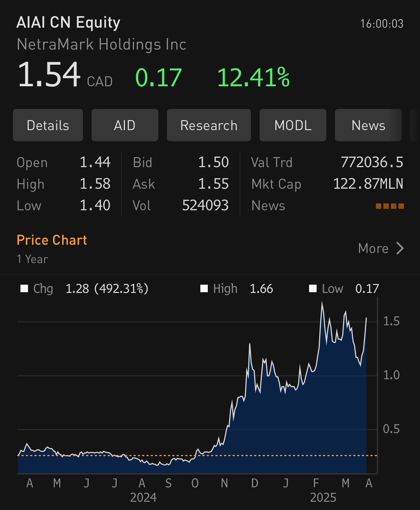The height and width of the screenshot is (510, 420).
Task: Select the 1.0 y-axis label
Action: (x=391, y=376)
